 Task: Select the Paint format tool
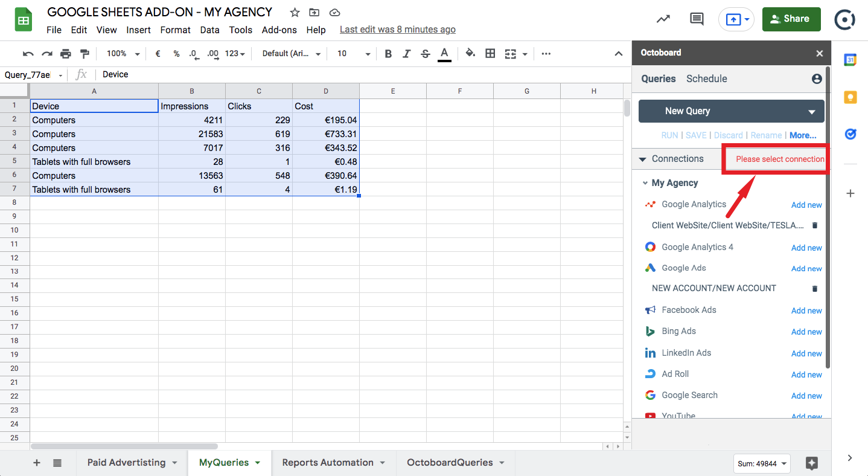(85, 54)
